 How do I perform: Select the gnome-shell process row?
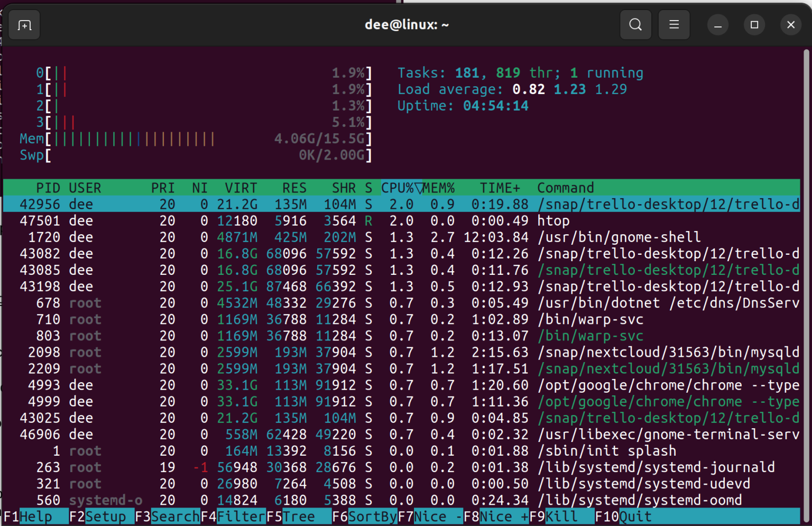pyautogui.click(x=370, y=237)
